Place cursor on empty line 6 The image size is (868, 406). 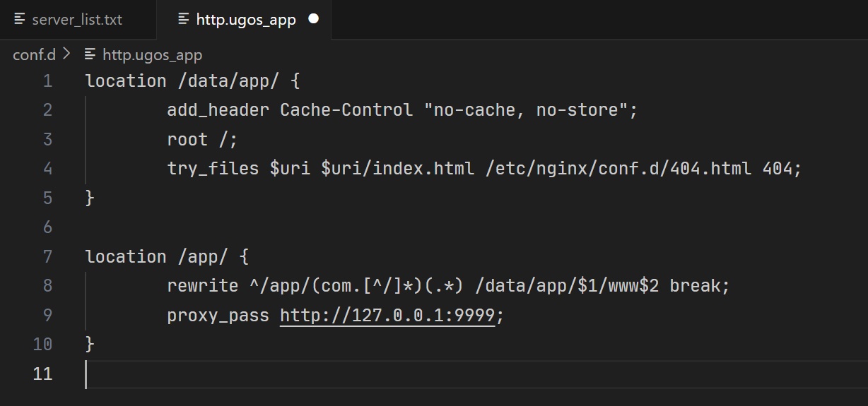click(x=283, y=227)
